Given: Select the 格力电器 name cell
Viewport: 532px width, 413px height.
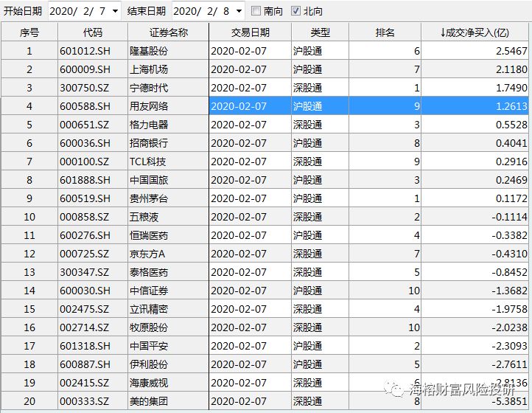Looking at the screenshot, I should click(x=168, y=125).
